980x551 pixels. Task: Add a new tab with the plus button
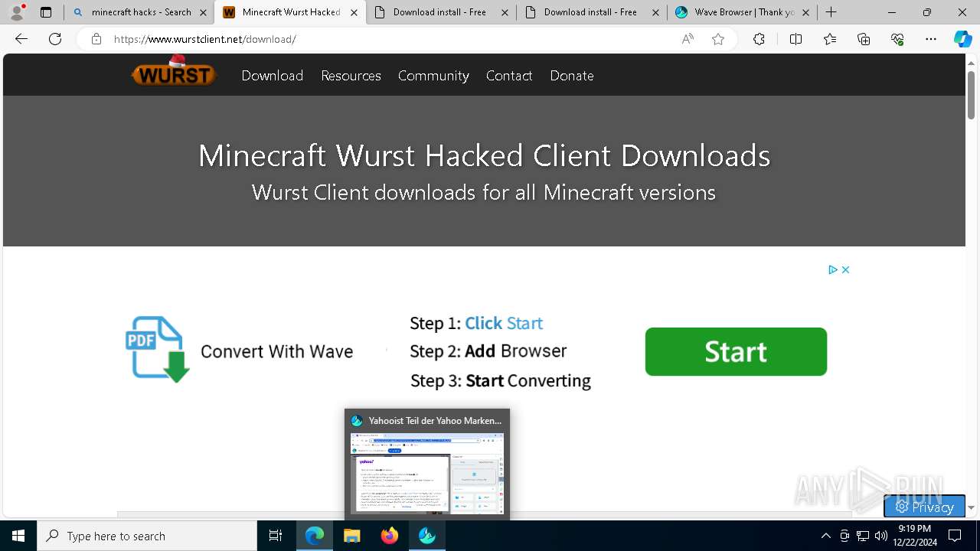[x=831, y=12]
